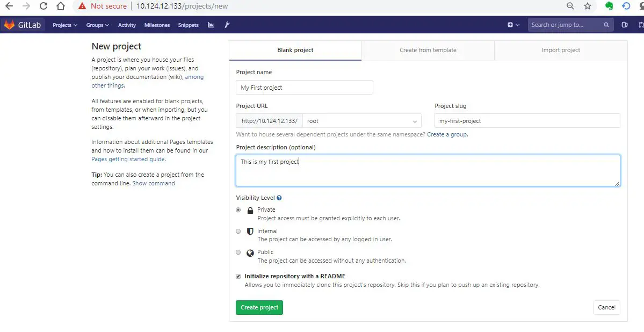Bookmark this page with the star icon
Viewport: 644px width, 332px height.
[587, 6]
